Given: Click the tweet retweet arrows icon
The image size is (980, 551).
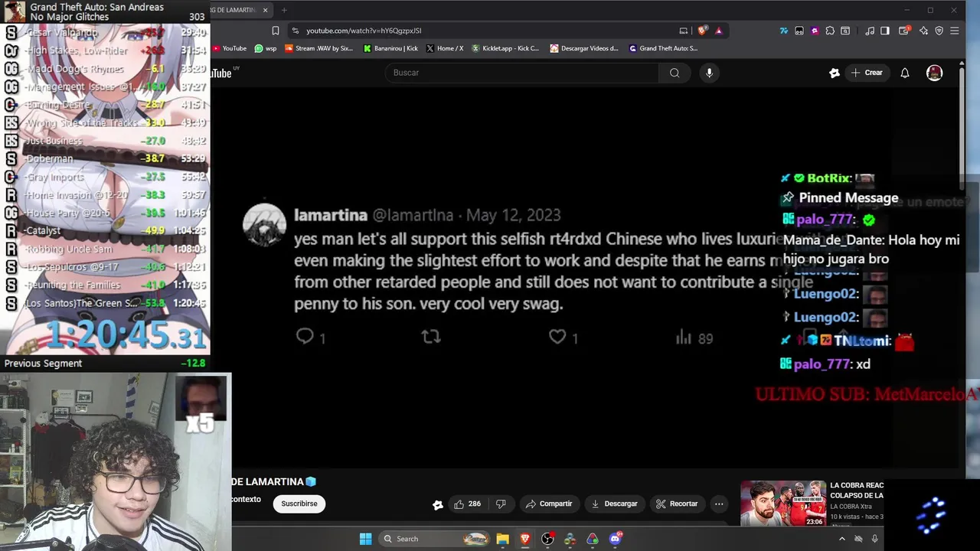Looking at the screenshot, I should tap(431, 336).
